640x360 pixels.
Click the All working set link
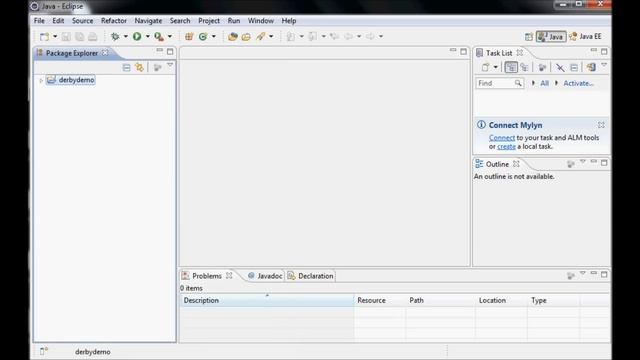click(544, 83)
